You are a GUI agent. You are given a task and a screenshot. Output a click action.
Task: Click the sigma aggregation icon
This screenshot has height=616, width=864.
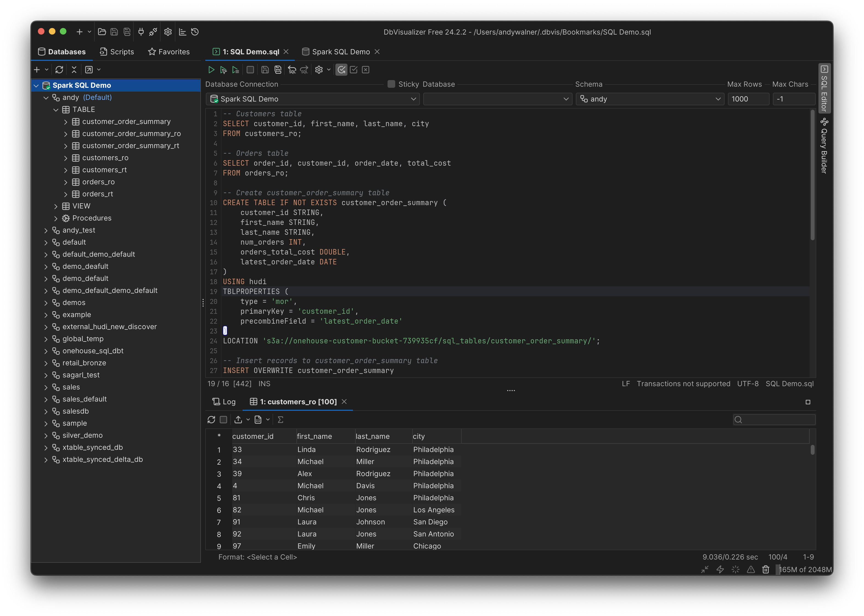tap(280, 420)
